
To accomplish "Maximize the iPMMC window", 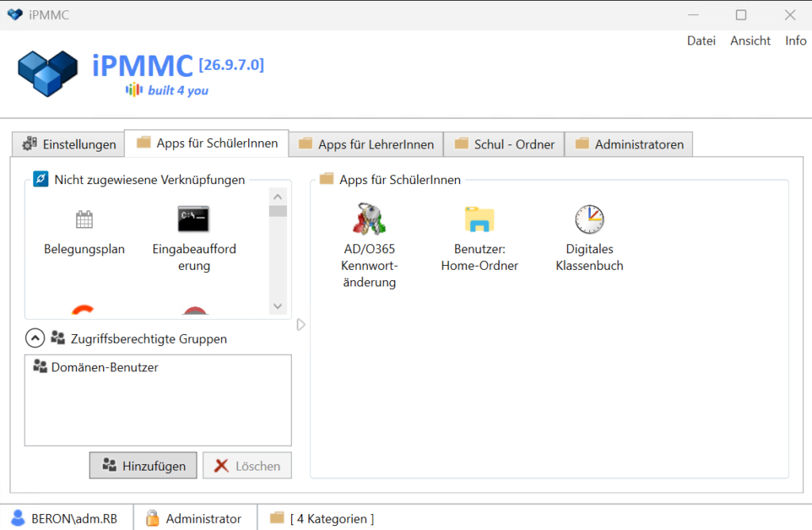I will tap(741, 15).
